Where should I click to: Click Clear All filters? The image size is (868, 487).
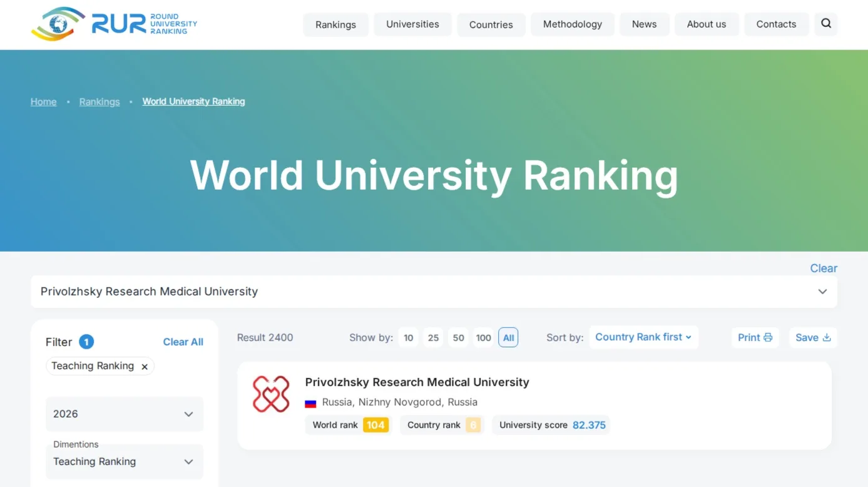(x=183, y=342)
